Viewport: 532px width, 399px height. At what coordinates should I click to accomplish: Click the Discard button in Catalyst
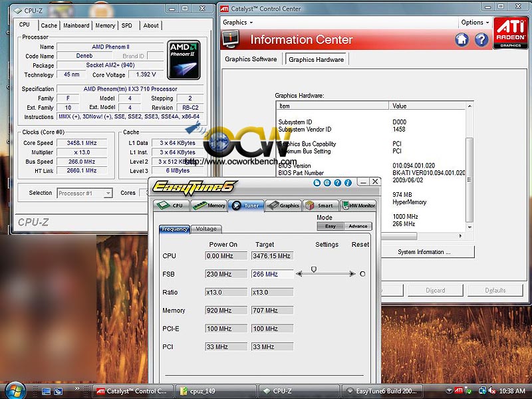coord(436,291)
